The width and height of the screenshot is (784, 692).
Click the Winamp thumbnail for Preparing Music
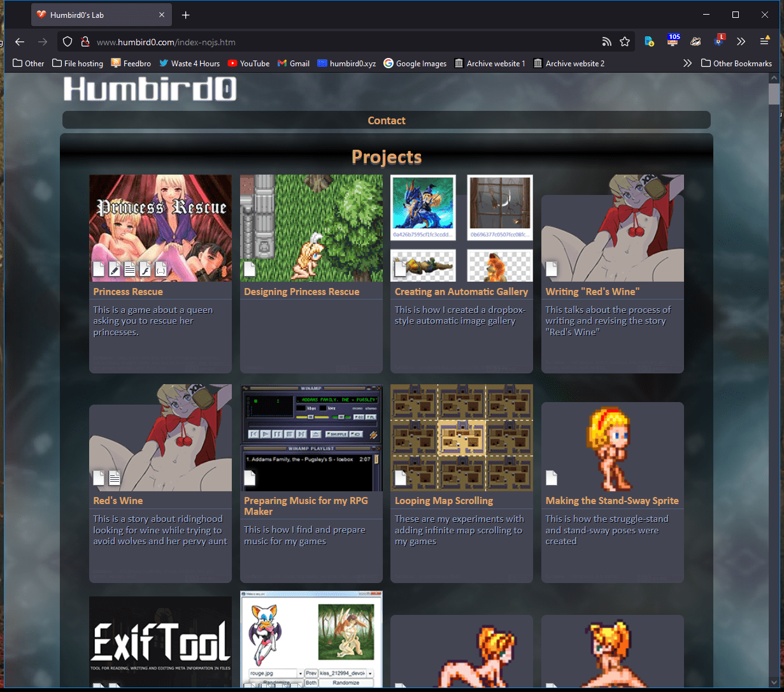pyautogui.click(x=311, y=438)
